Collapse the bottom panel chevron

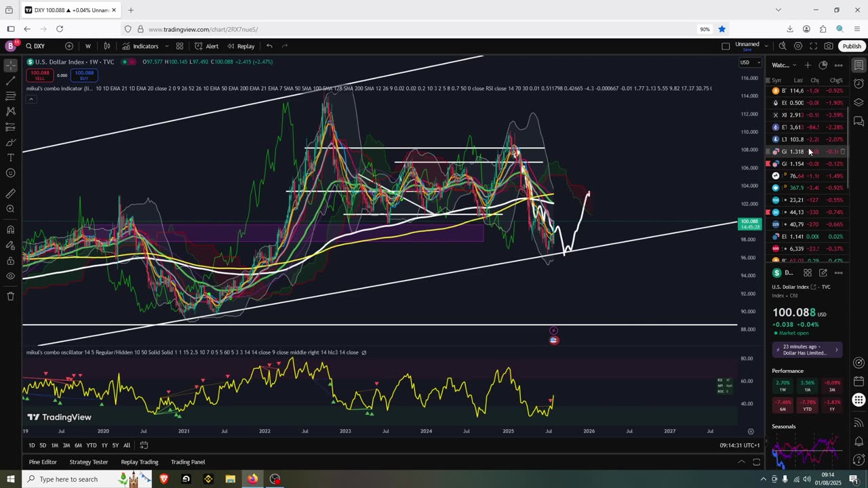[x=741, y=462]
